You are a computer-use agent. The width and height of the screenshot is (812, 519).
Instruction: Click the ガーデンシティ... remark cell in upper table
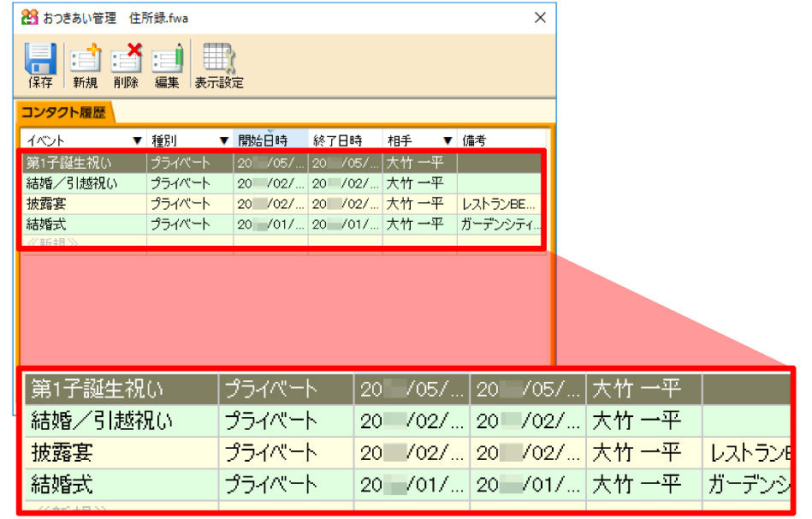(500, 224)
